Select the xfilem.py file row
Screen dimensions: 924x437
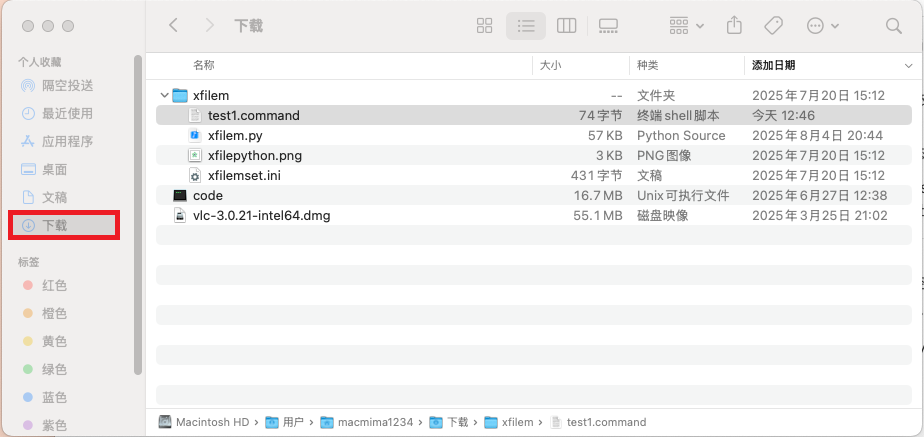[x=234, y=135]
